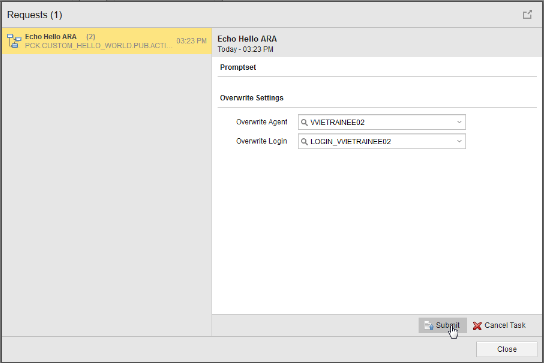
Task: Click the Requests (1) dialog title
Action: [x=35, y=15]
